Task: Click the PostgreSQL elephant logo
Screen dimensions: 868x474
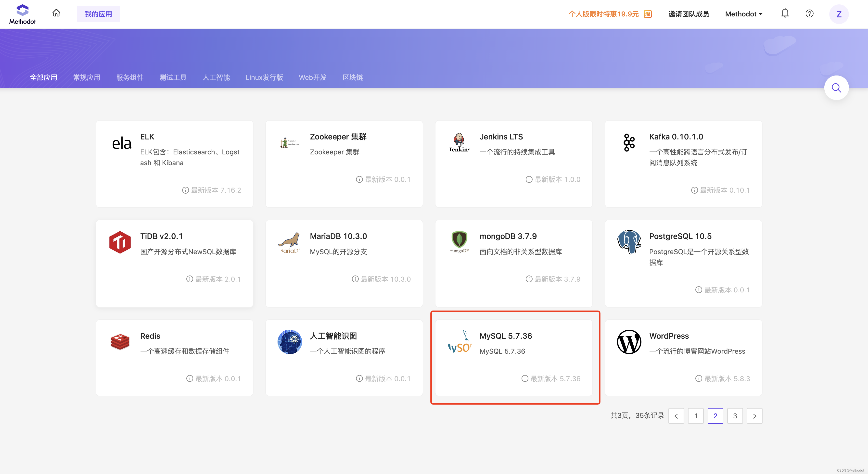Action: pyautogui.click(x=629, y=242)
